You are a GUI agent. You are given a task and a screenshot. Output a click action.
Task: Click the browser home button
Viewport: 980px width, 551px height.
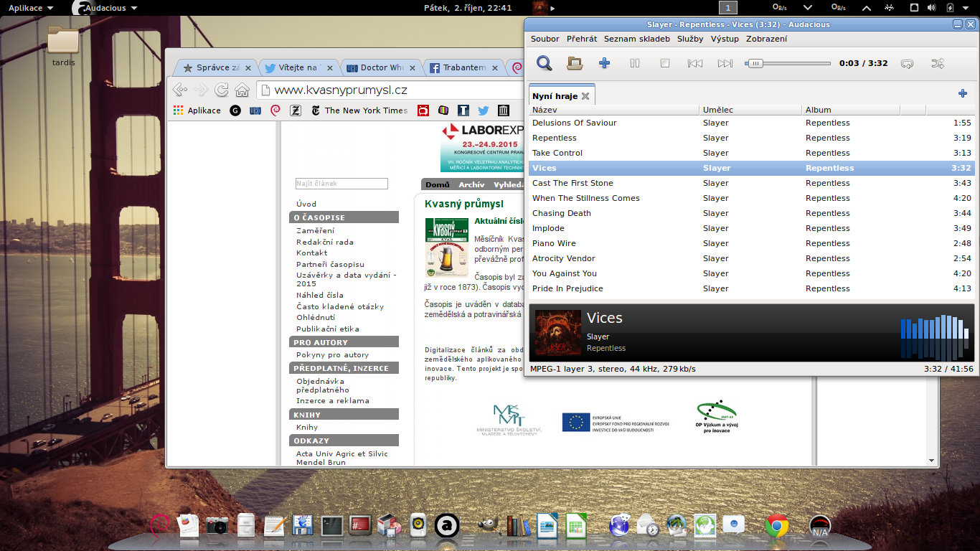point(242,90)
